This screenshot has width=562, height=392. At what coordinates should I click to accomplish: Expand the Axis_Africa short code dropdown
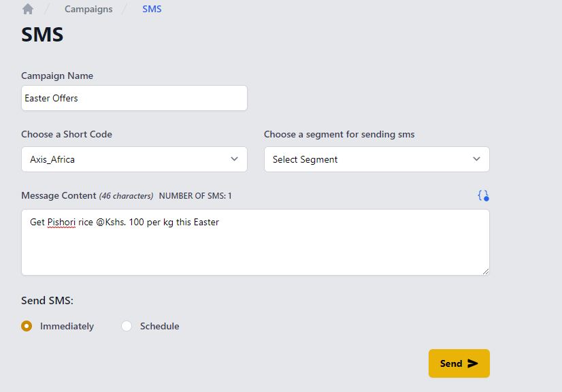134,159
